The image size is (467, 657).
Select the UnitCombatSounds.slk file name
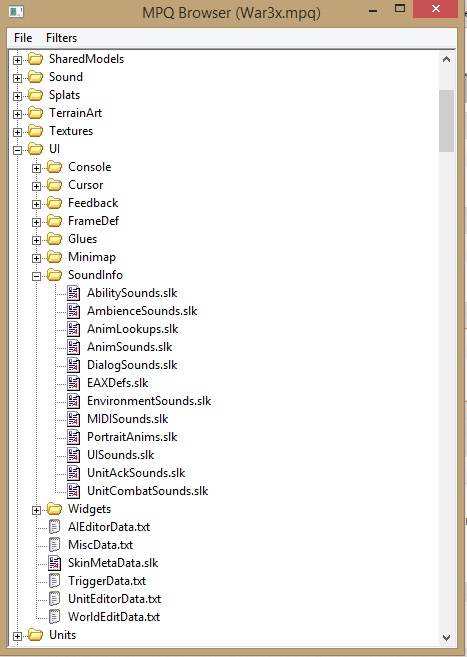(x=147, y=491)
